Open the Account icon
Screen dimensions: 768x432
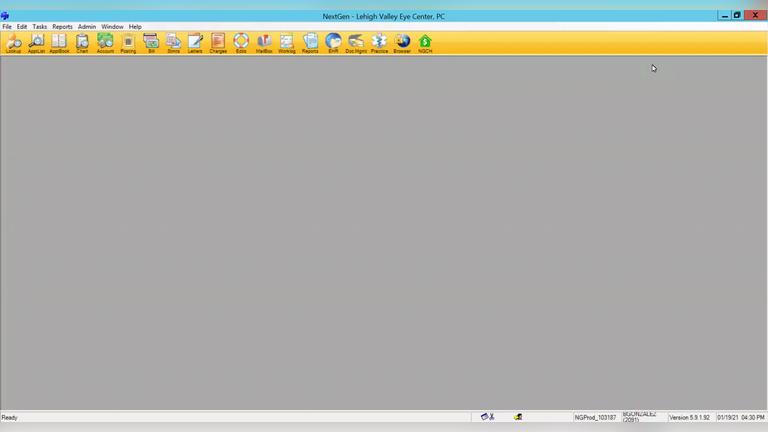[105, 42]
